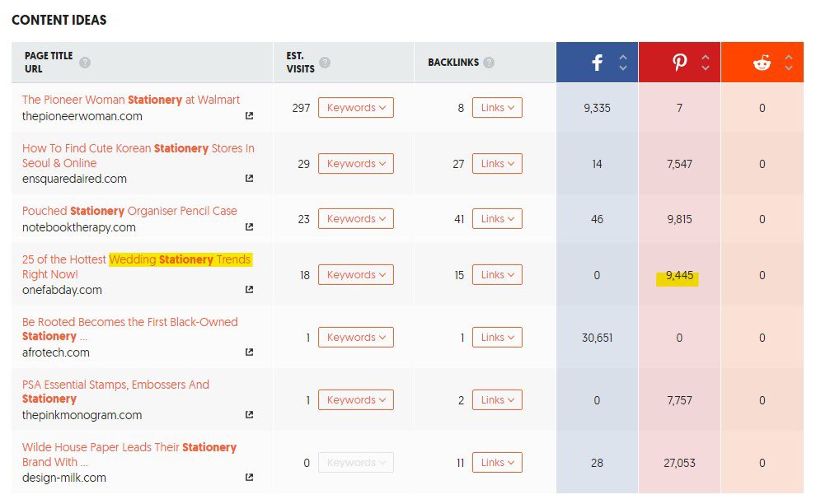Expand Links dropdown for Korean Stationery Stores row
The width and height of the screenshot is (816, 504).
point(497,163)
